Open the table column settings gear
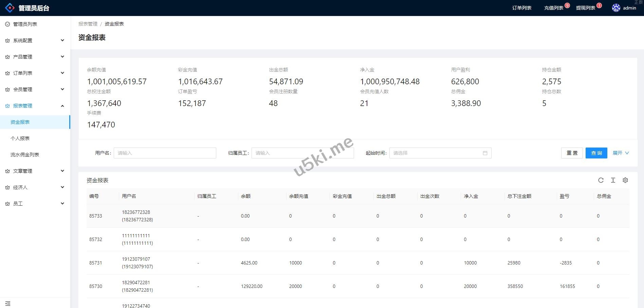644x308 pixels. 625,180
